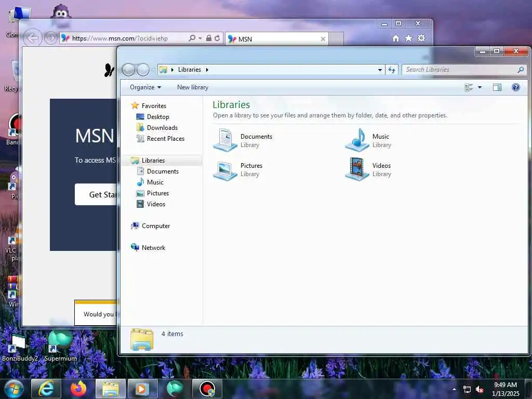Open Explorer help icon

(516, 87)
